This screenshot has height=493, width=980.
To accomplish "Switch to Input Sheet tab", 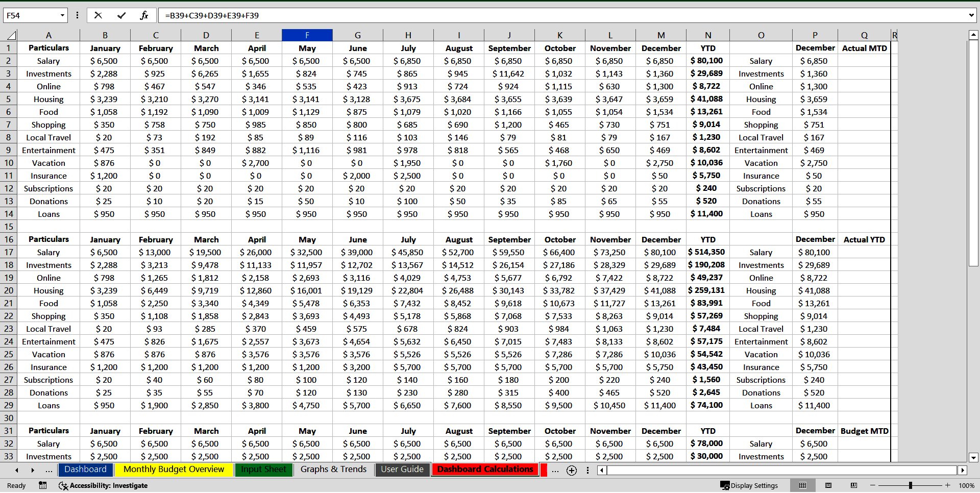I will [x=263, y=470].
